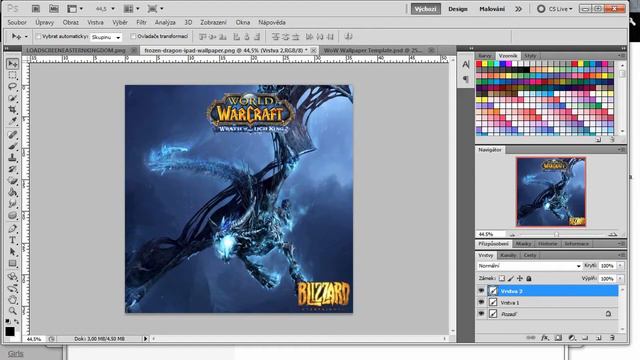Image resolution: width=640 pixels, height=360 pixels.
Task: Select the Eraser tool
Action: click(x=13, y=180)
